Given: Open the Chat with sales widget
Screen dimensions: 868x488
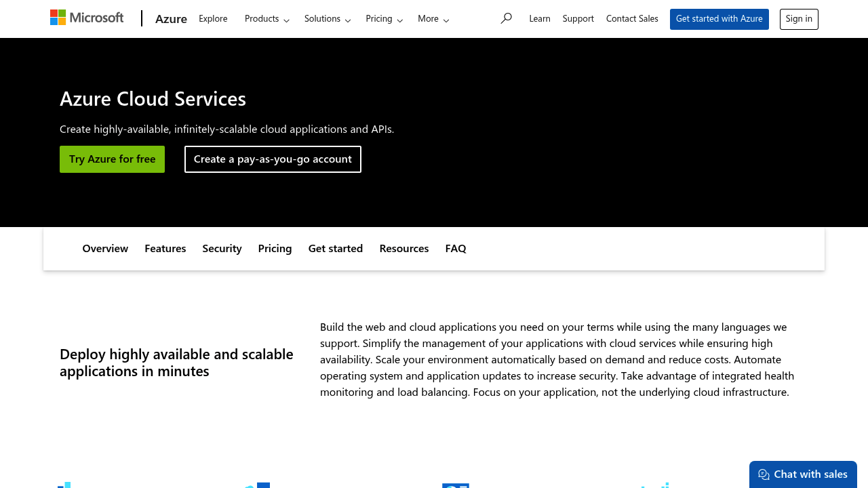Looking at the screenshot, I should 803,474.
